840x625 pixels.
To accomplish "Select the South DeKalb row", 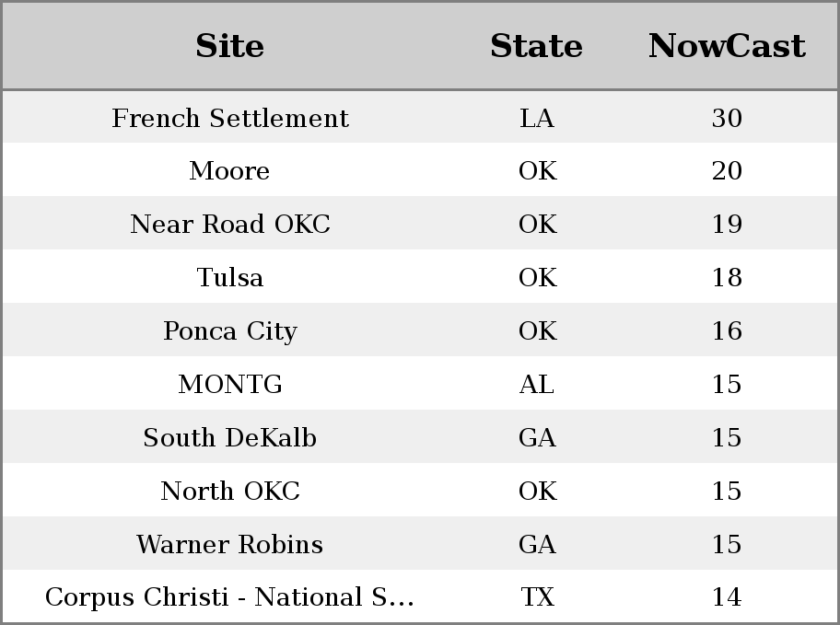I will 420,436.
